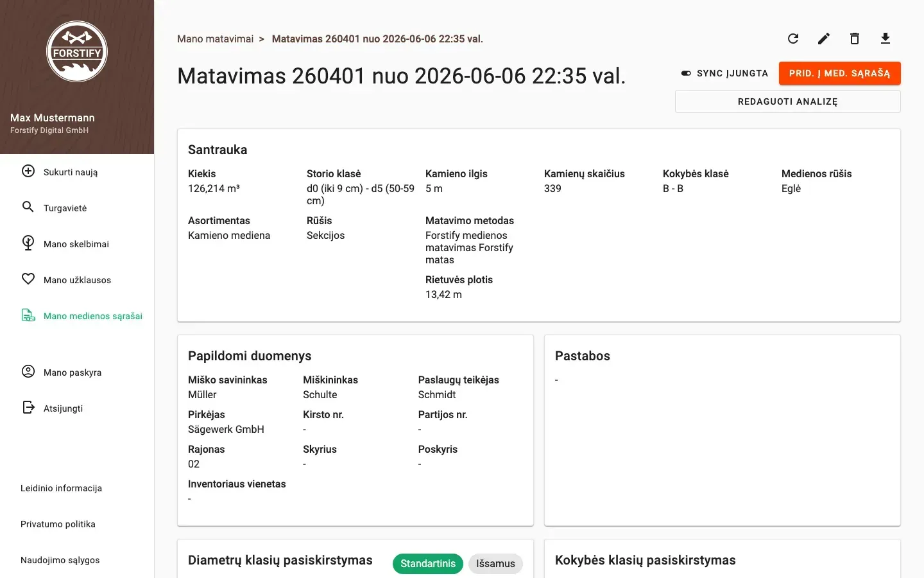The height and width of the screenshot is (578, 924).
Task: Click the Kokybės klasė value B - B
Action: 673,189
